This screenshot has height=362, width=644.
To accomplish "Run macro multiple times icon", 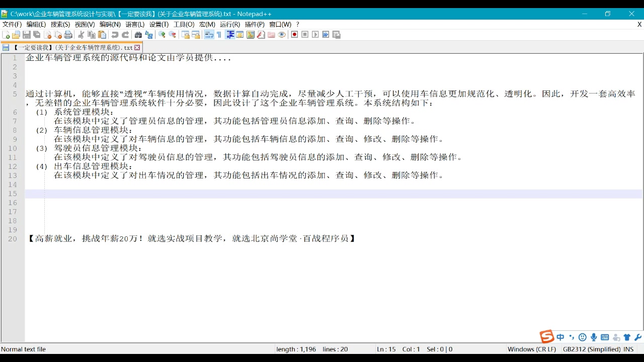I will tap(326, 35).
